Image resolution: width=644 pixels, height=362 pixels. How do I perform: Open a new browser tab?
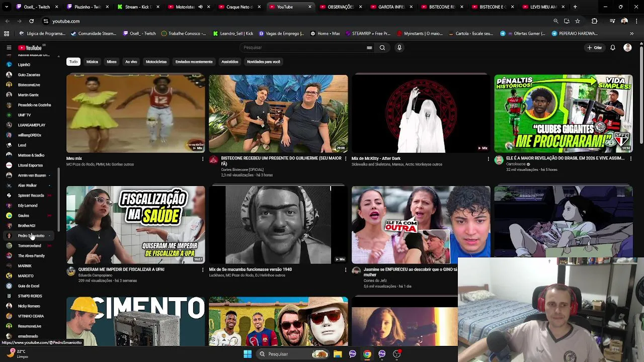[x=575, y=7]
